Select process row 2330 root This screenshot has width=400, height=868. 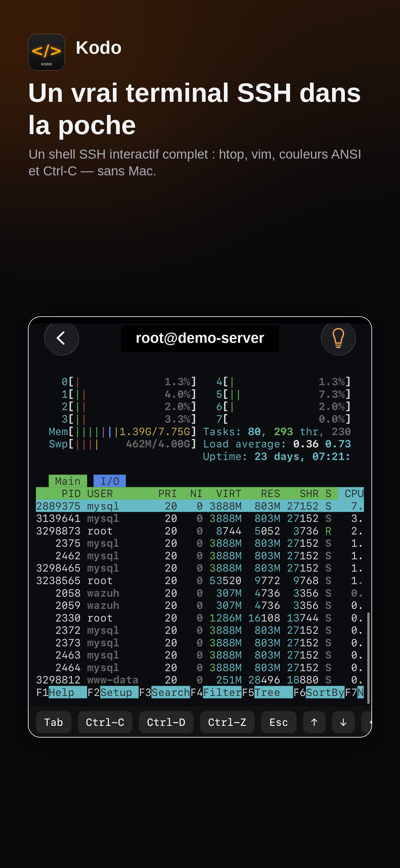pyautogui.click(x=200, y=618)
